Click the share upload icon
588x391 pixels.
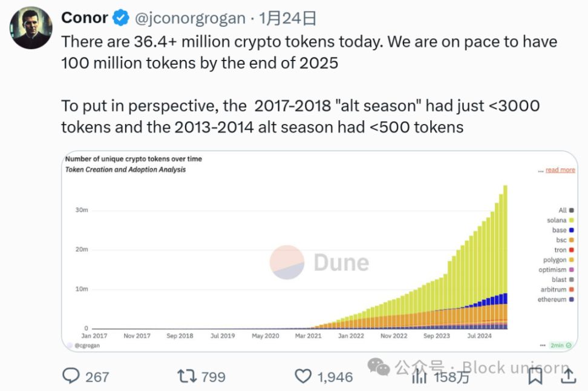(567, 376)
